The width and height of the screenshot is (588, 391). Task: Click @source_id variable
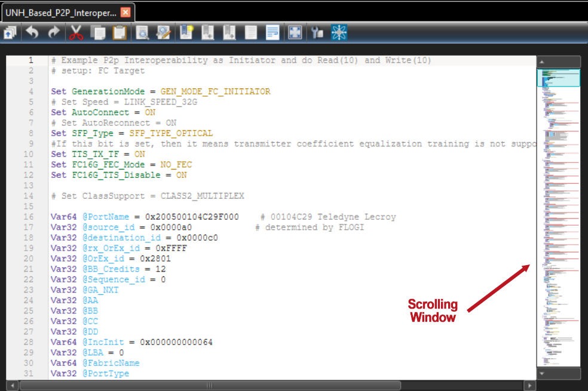click(108, 227)
